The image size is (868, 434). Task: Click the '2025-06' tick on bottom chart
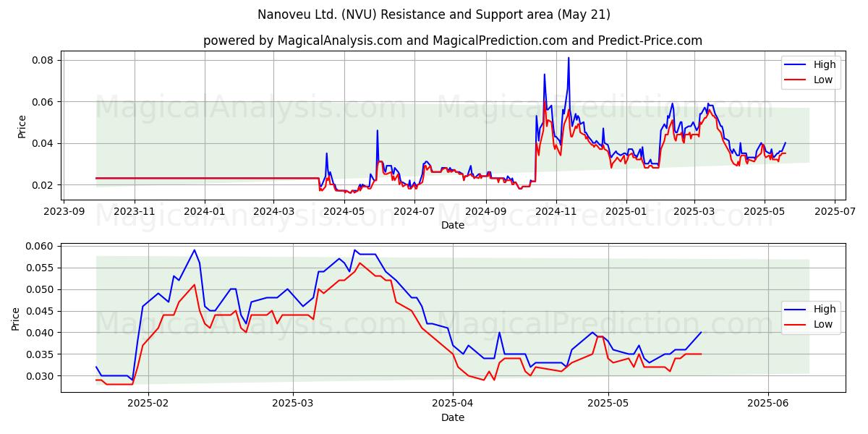[x=767, y=404]
